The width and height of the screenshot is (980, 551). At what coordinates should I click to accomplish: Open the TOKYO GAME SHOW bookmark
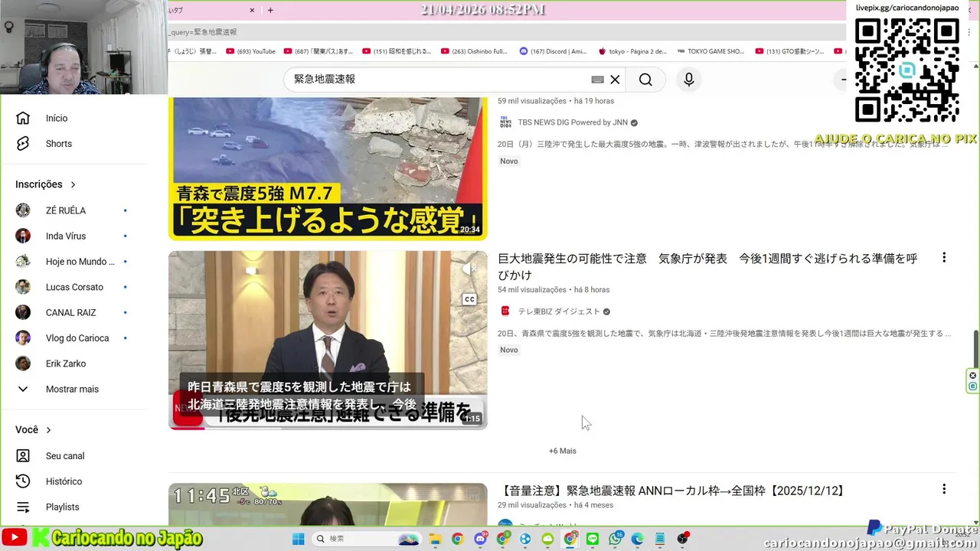click(710, 51)
